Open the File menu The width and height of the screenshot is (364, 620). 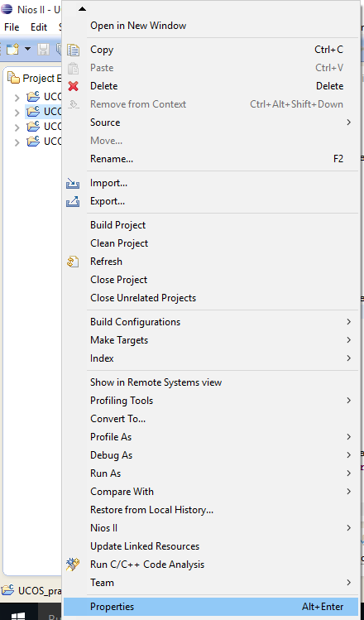pos(12,27)
